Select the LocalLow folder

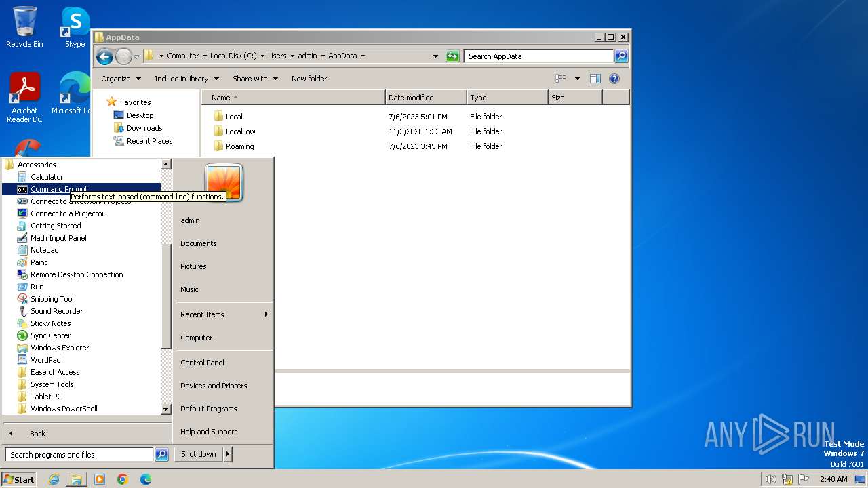pos(240,131)
